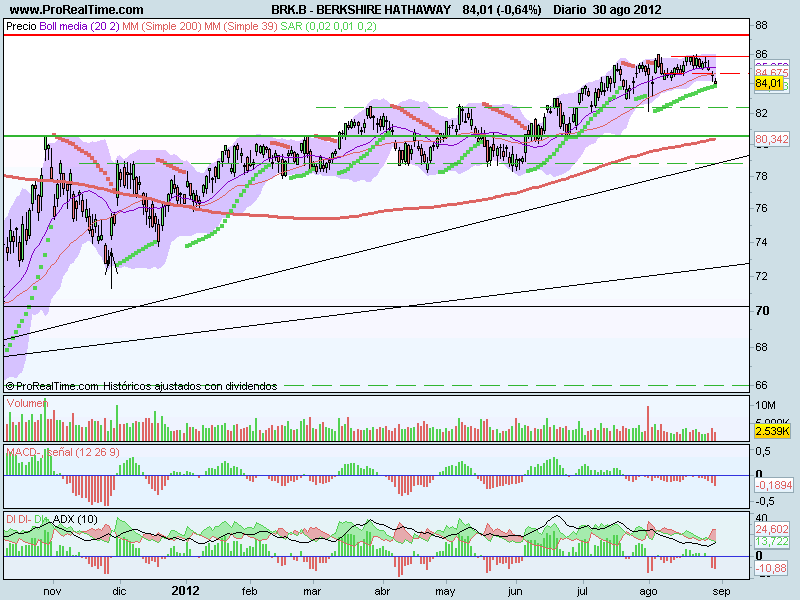The height and width of the screenshot is (600, 800).
Task: Click the jul label on time axis
Action: [582, 592]
